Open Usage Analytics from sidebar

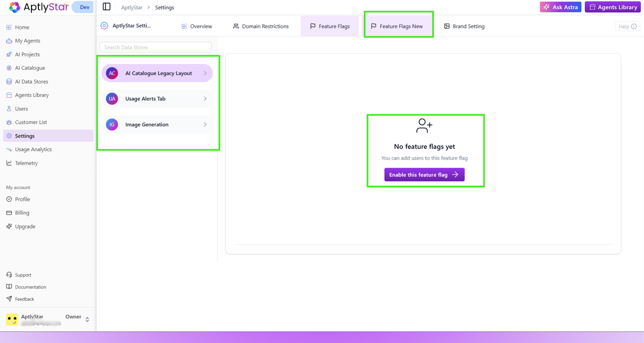coord(9,149)
